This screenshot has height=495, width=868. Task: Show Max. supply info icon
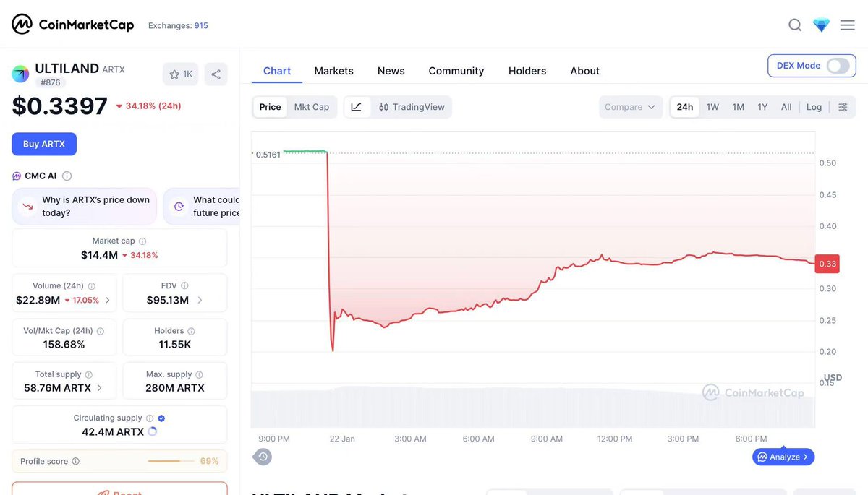click(x=199, y=375)
